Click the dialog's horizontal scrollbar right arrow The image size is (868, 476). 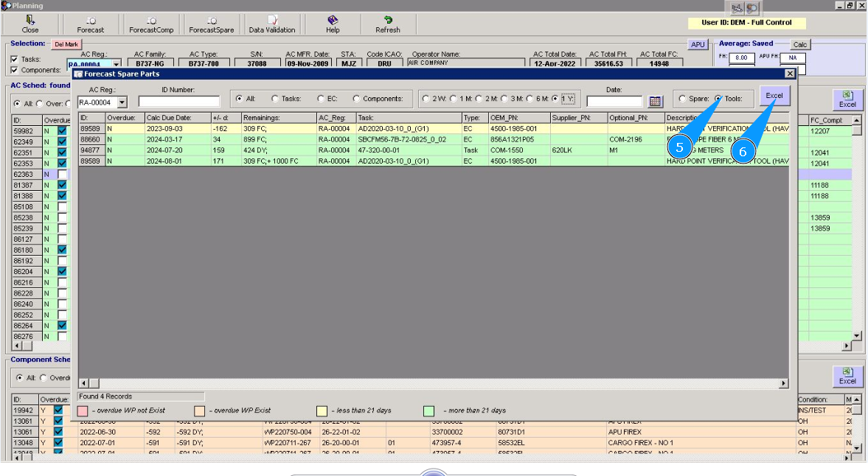(x=783, y=383)
